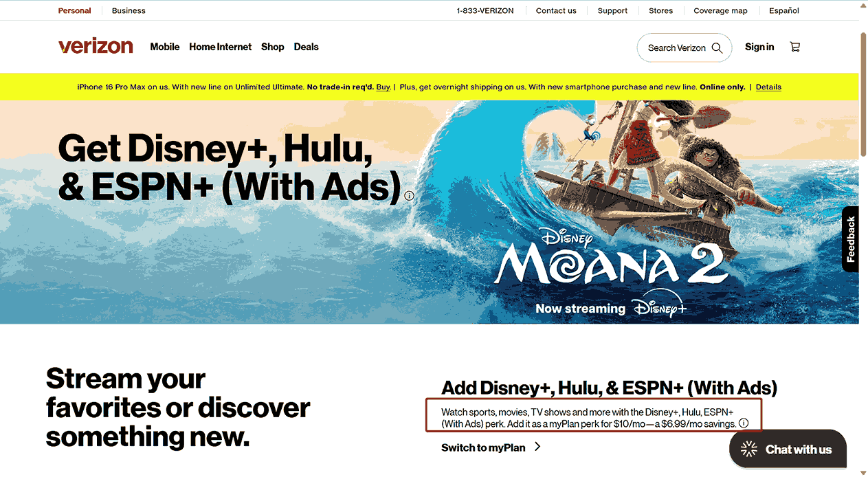Screen dimensions: 868x477
Task: Open the Mobile menu
Action: tap(165, 47)
